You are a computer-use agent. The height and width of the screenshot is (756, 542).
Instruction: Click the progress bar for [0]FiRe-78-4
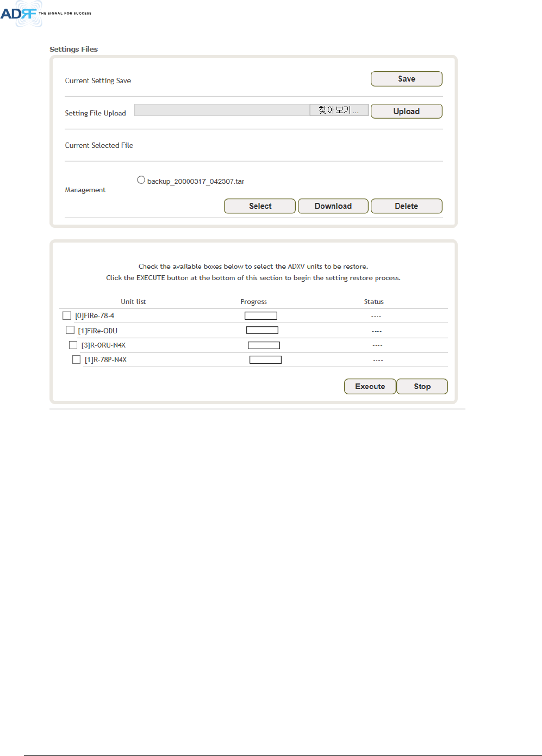[261, 315]
